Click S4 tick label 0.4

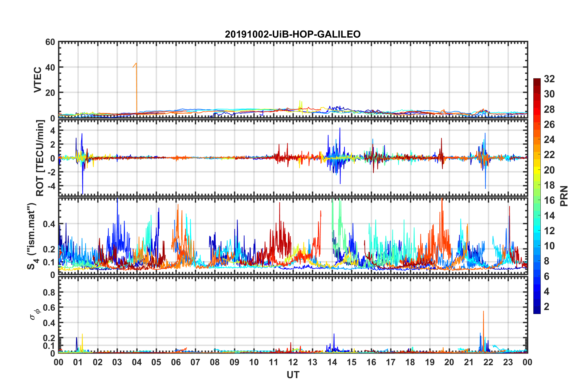pyautogui.click(x=49, y=224)
